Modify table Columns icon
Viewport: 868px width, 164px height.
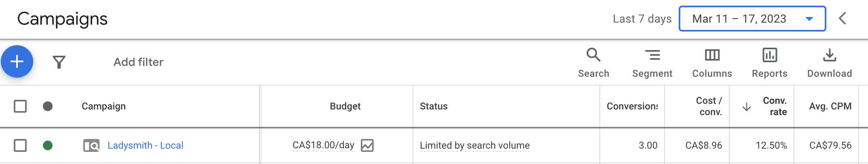(712, 63)
